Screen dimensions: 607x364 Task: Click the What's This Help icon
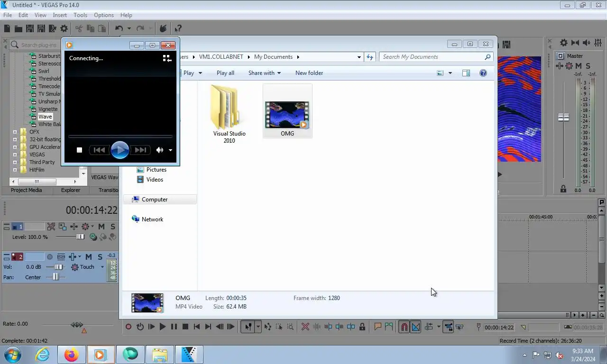point(178,29)
